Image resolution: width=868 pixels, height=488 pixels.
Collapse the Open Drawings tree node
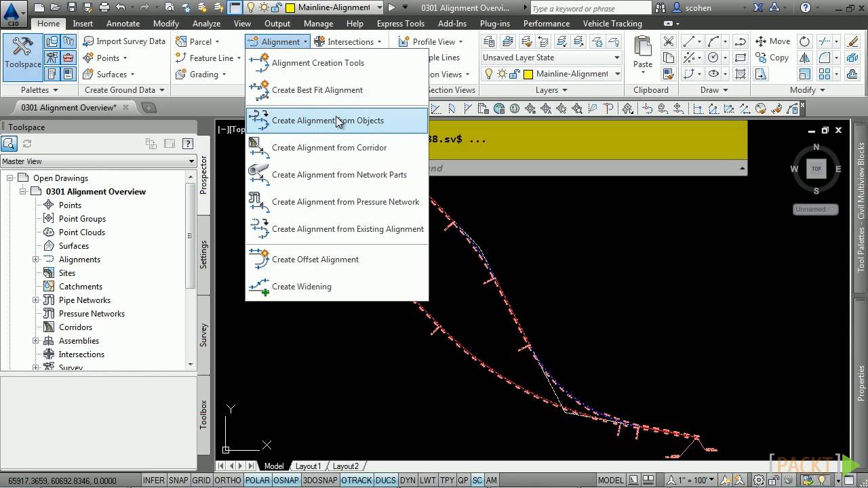pyautogui.click(x=10, y=178)
